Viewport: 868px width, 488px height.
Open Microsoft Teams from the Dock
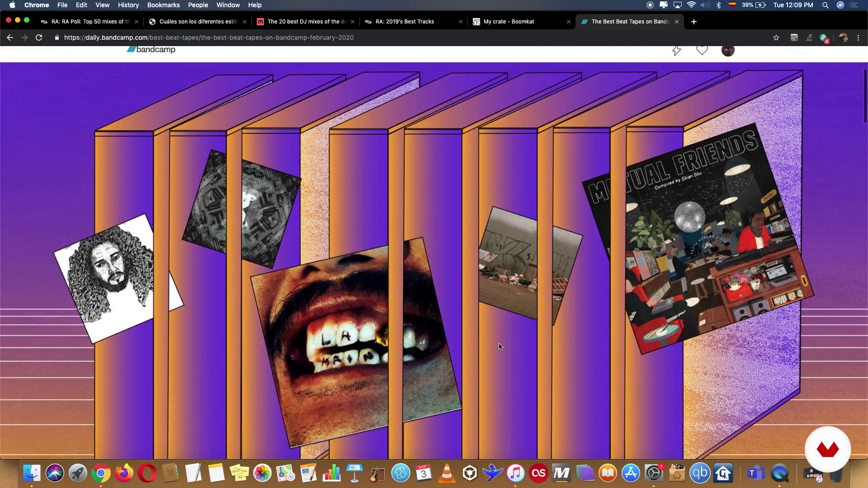pyautogui.click(x=756, y=473)
